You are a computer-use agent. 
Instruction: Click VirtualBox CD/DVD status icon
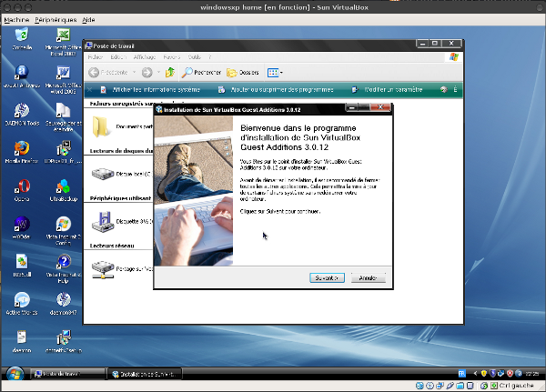click(430, 386)
